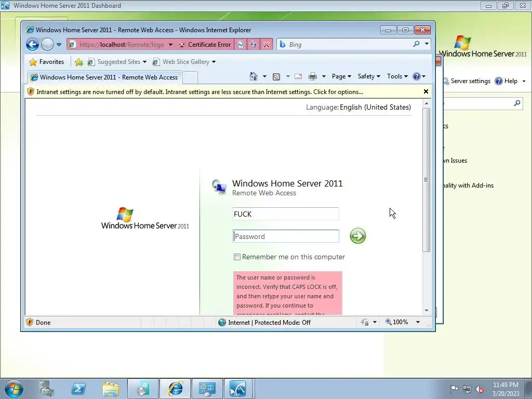Click the intranet settings information bar

[224, 92]
